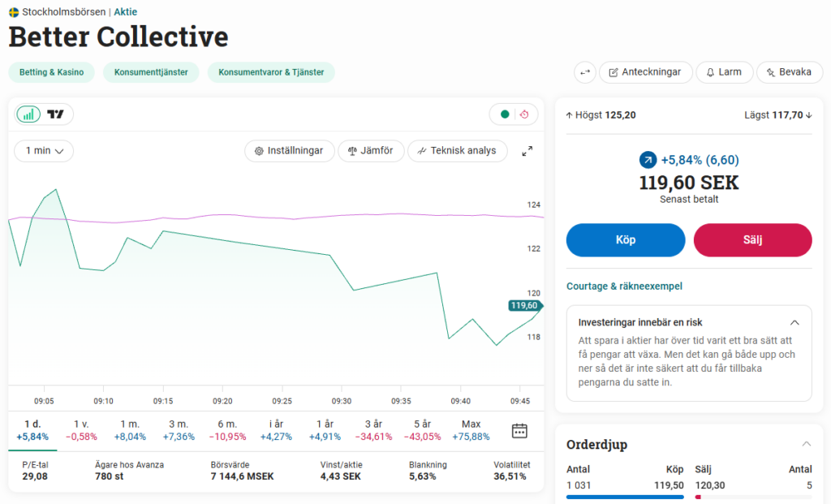Collapse the Orderdjup section
This screenshot has width=831, height=504.
coord(805,444)
